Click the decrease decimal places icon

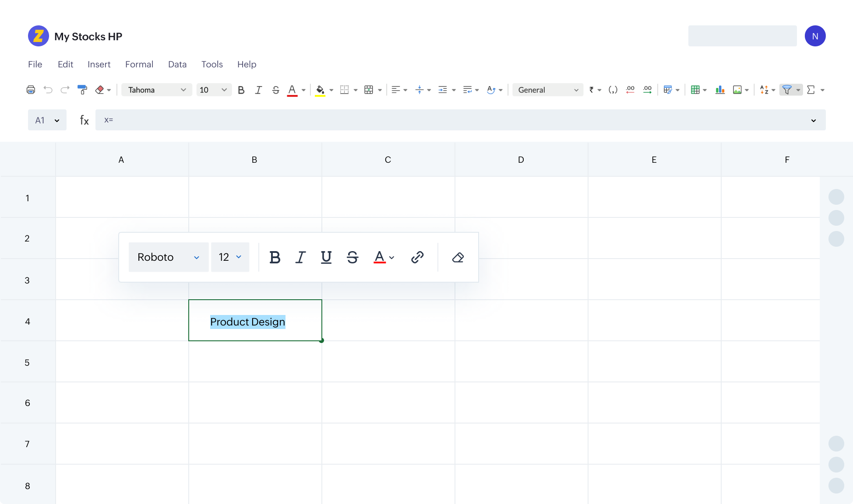click(x=630, y=90)
